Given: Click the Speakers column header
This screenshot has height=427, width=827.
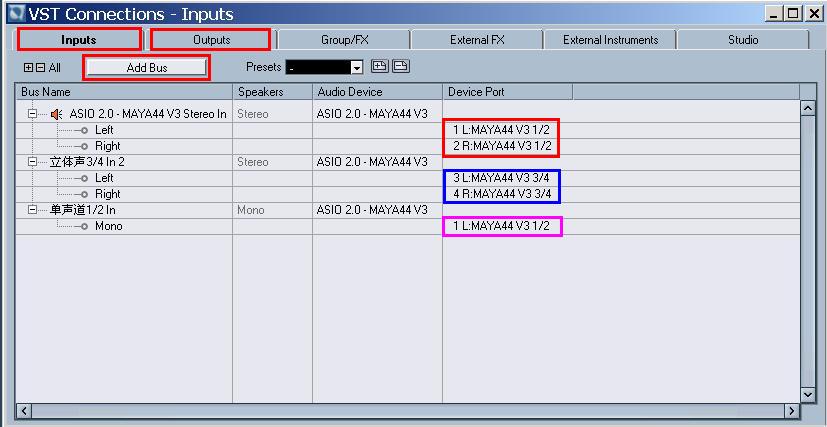Looking at the screenshot, I should 273,92.
